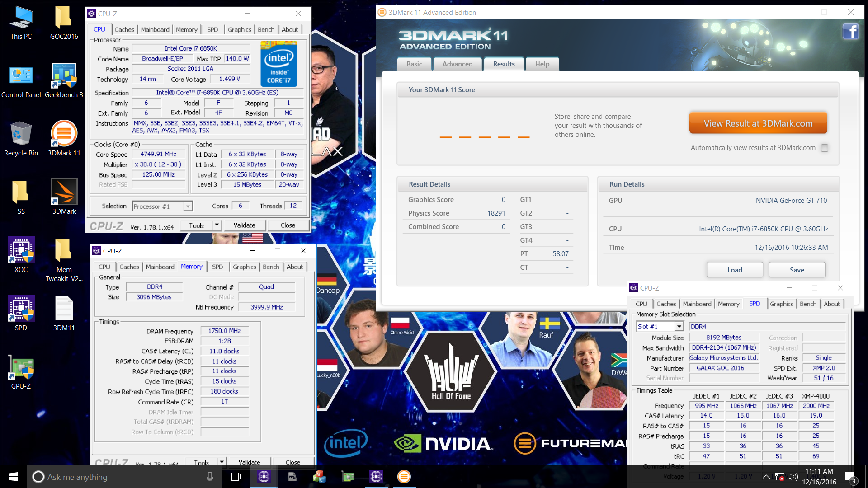The height and width of the screenshot is (488, 868).
Task: Open SPD tab in Memory CPU-Z window
Action: [x=217, y=267]
